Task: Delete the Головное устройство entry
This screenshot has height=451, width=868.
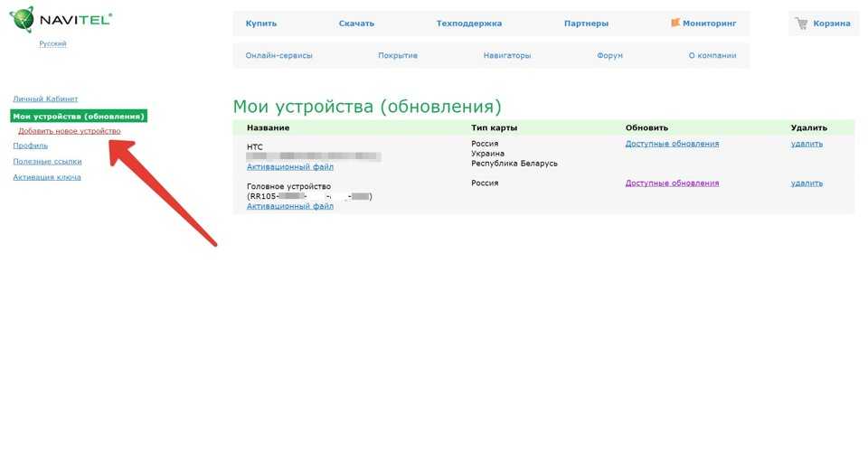Action: [807, 183]
